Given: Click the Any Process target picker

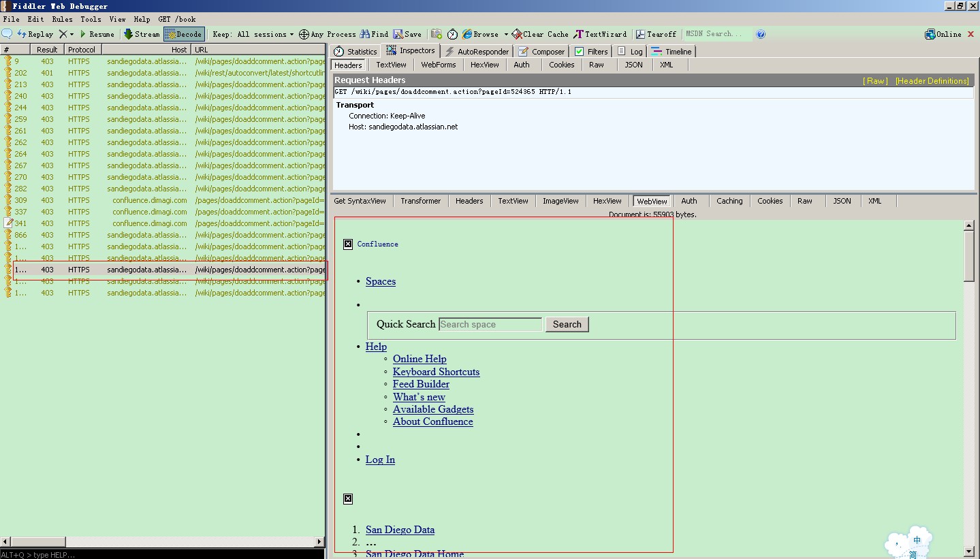Looking at the screenshot, I should (x=328, y=34).
